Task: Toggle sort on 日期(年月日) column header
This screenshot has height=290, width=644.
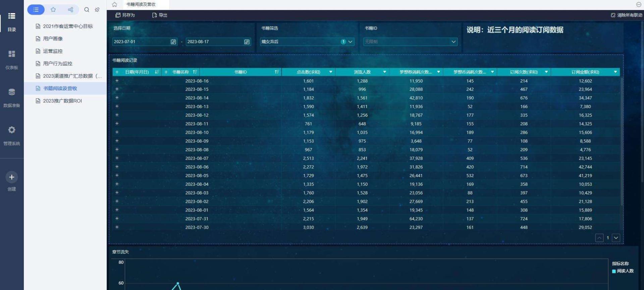Action: (157, 72)
